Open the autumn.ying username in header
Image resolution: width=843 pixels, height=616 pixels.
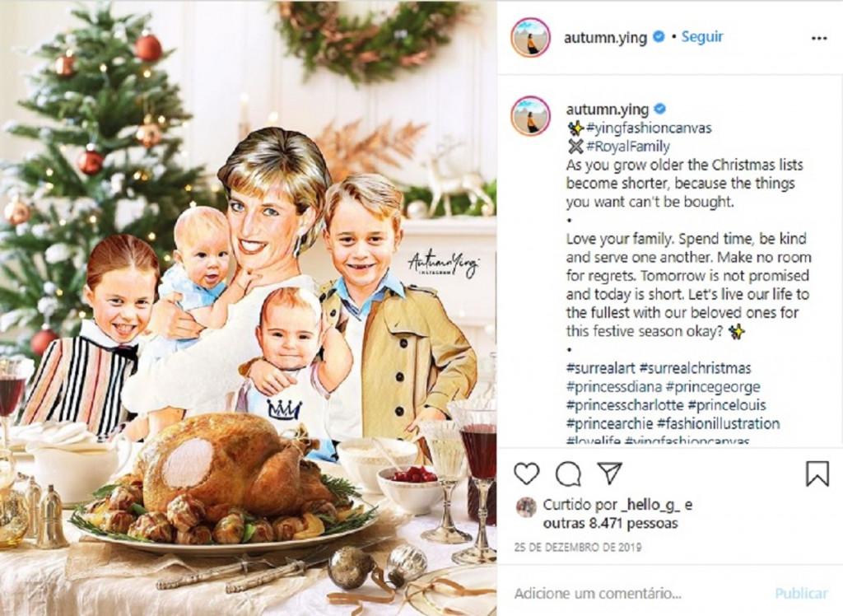click(x=605, y=38)
